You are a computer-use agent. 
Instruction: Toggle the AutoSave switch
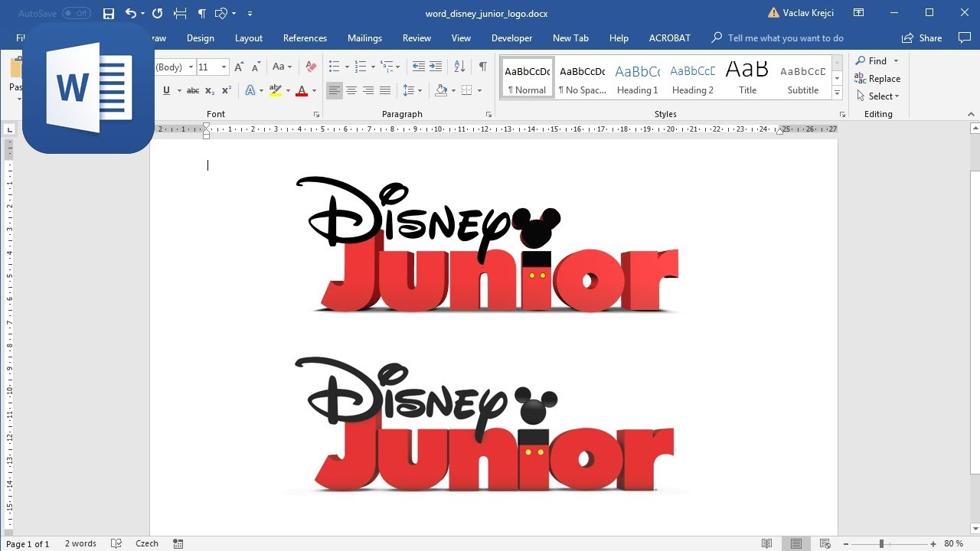click(x=76, y=14)
